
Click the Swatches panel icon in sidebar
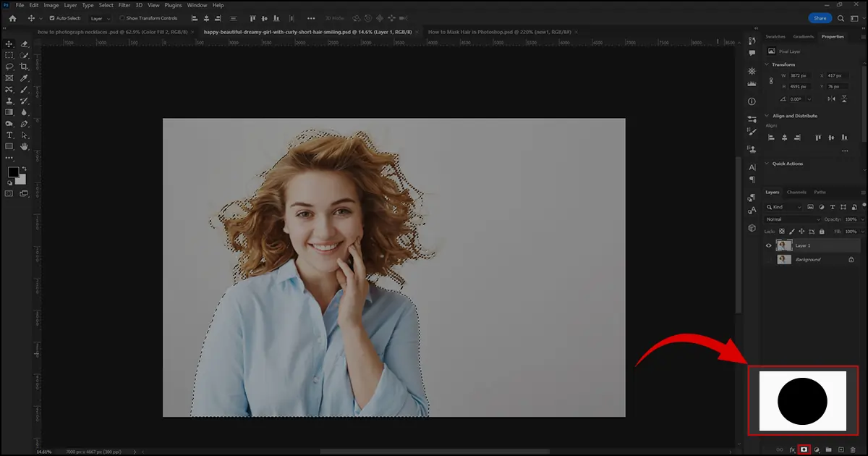click(x=774, y=35)
